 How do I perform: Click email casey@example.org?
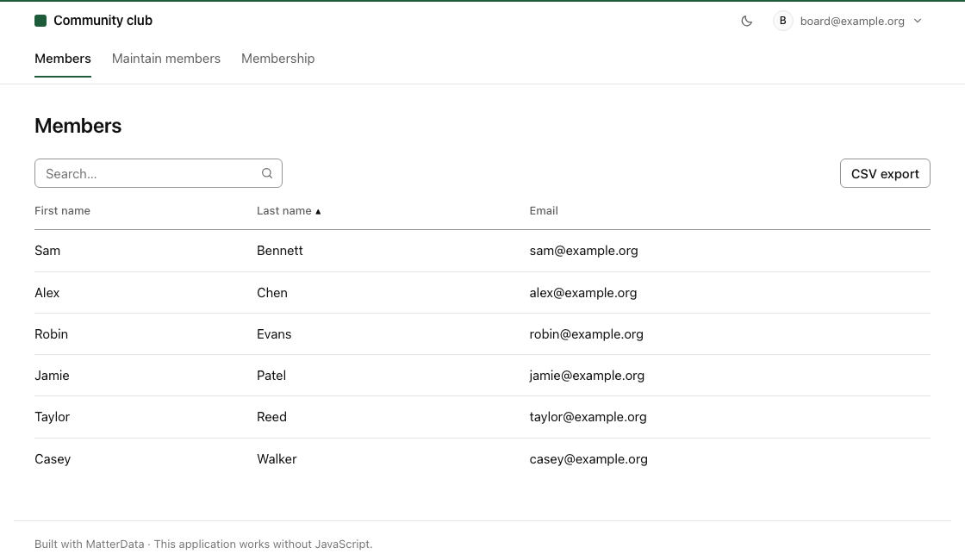(x=588, y=459)
